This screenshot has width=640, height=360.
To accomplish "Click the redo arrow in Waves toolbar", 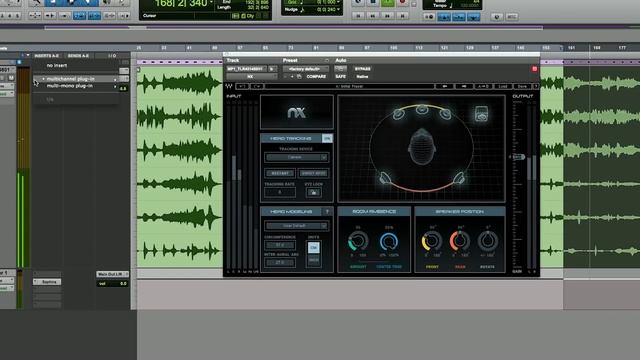I will [257, 86].
